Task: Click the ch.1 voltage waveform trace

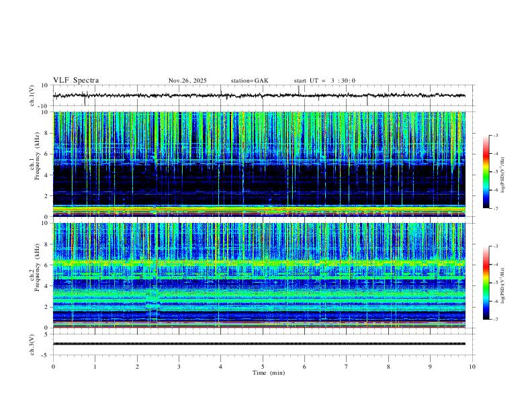Action: [x=259, y=95]
